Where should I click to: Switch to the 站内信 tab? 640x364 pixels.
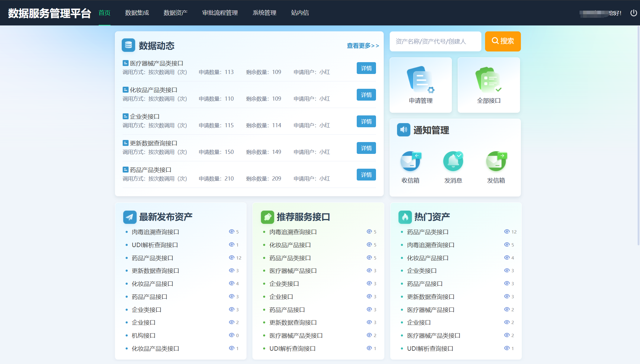coord(300,13)
